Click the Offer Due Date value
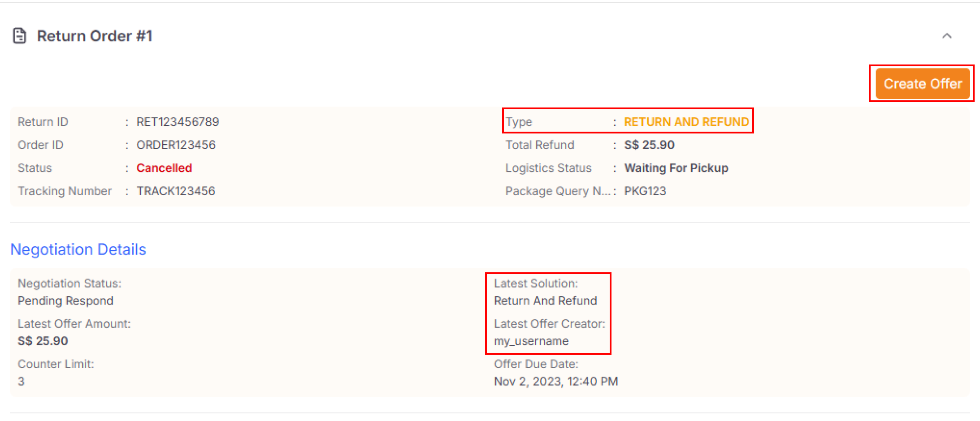 coord(556,381)
